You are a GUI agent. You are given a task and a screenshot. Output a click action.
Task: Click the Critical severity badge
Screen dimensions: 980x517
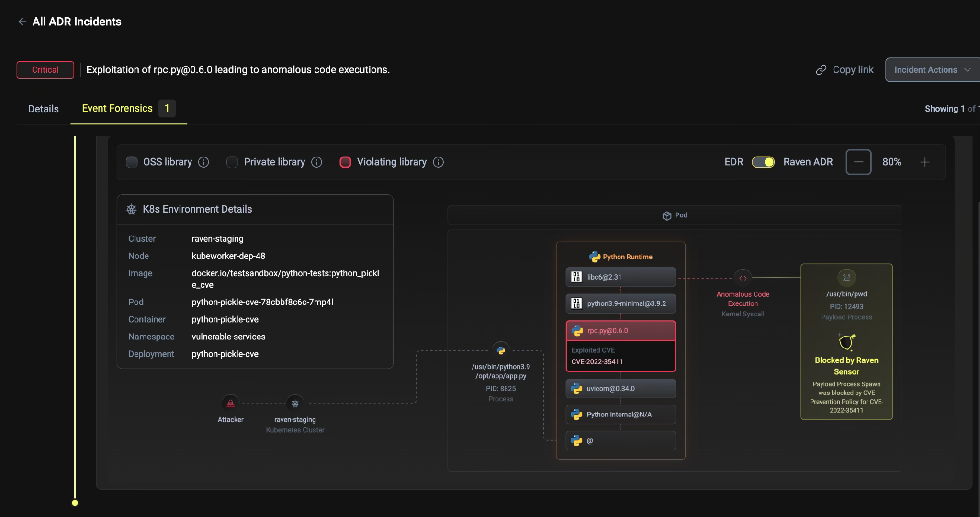click(45, 70)
